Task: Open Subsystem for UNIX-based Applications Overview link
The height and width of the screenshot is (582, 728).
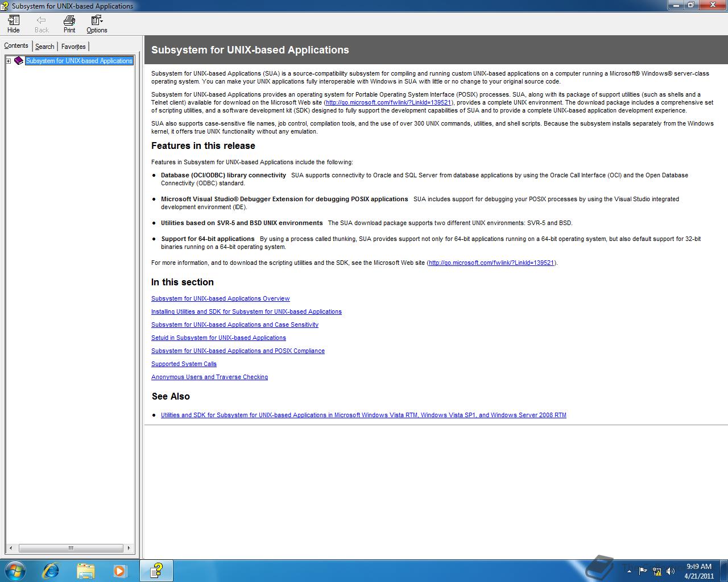Action: 221,298
